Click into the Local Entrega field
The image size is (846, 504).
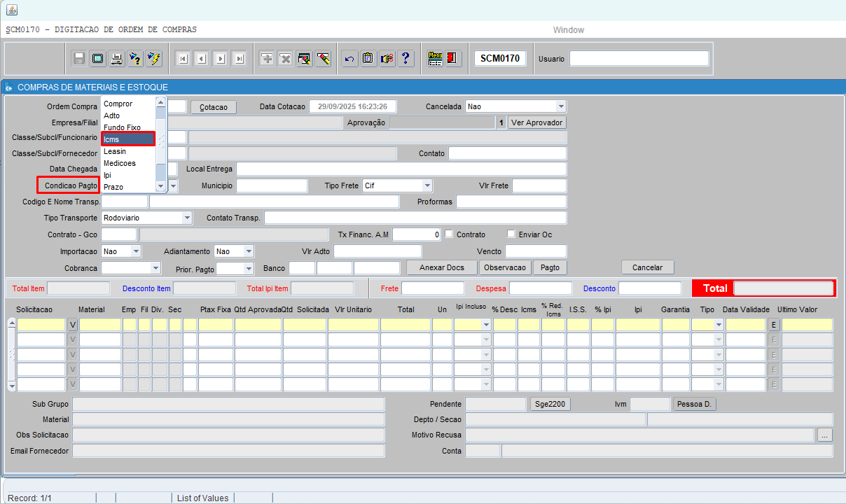pos(401,169)
